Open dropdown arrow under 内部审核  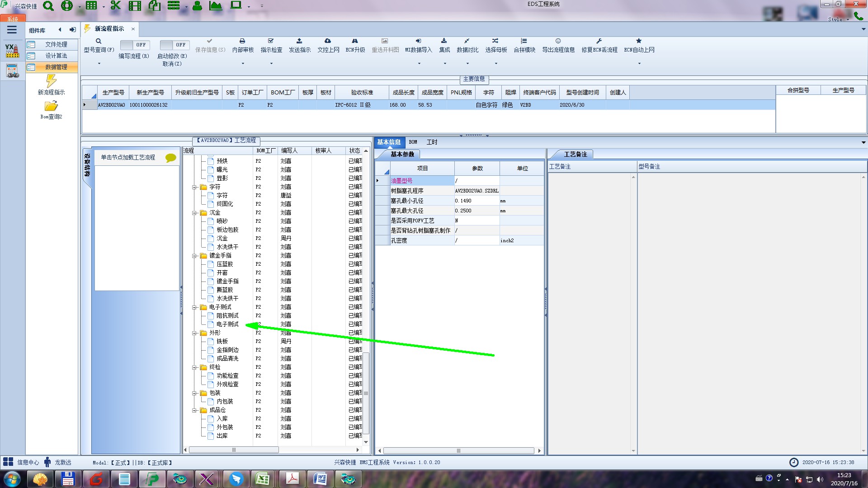(243, 64)
